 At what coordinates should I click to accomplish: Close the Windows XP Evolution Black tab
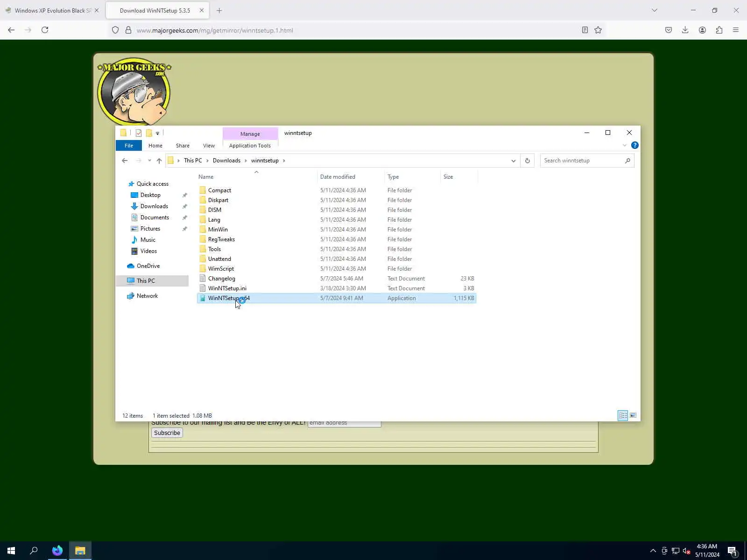coord(97,10)
